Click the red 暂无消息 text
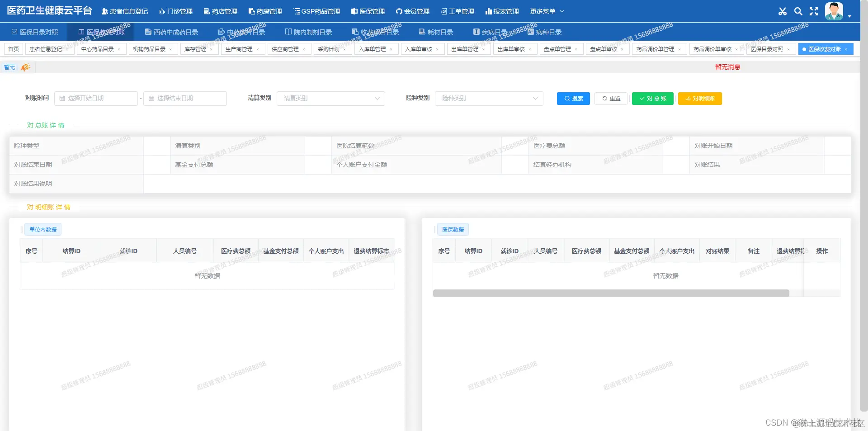 point(728,67)
